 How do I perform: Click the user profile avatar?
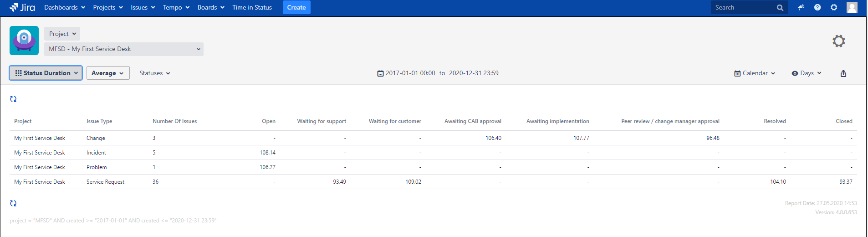click(x=852, y=7)
